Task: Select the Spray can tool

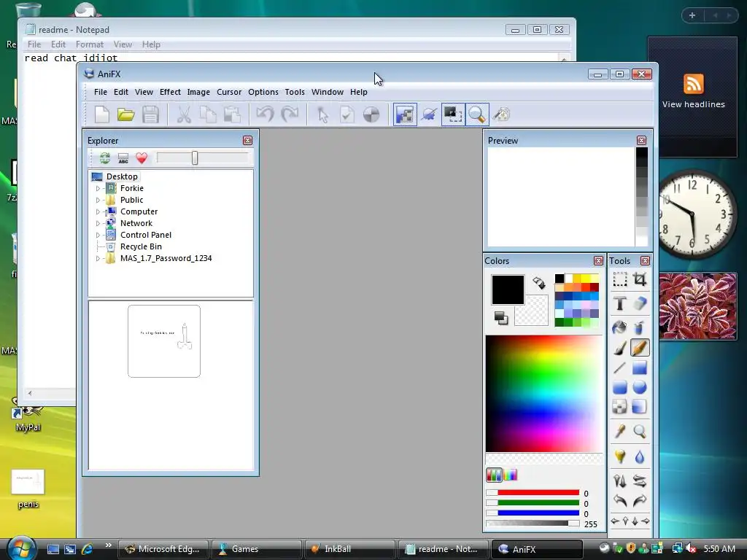Action: click(640, 327)
